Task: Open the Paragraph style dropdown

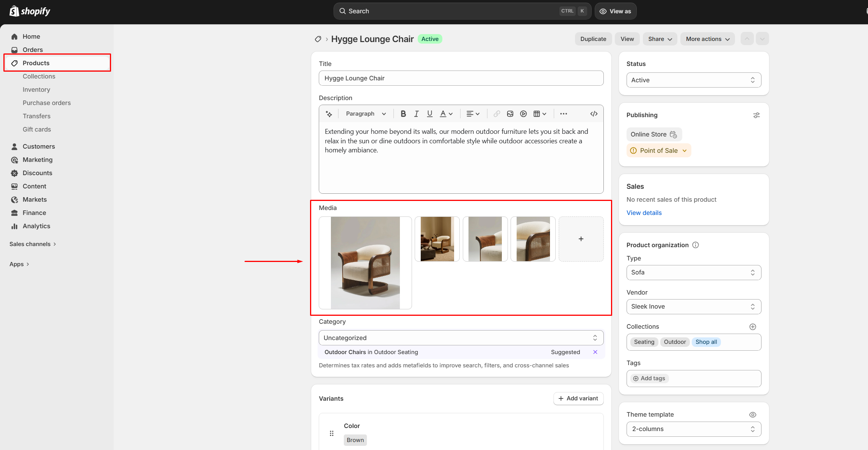Action: 366,114
